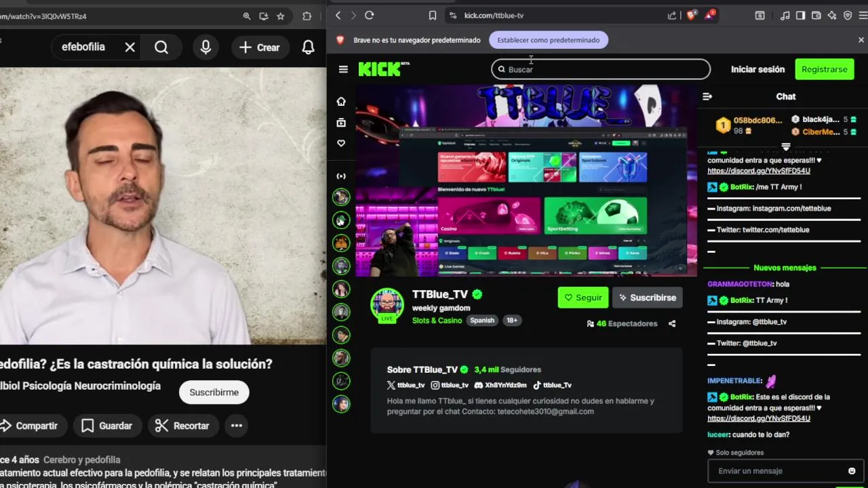Open first recommended channel avatar in sidebar
Viewport: 868px width, 488px height.
(341, 197)
